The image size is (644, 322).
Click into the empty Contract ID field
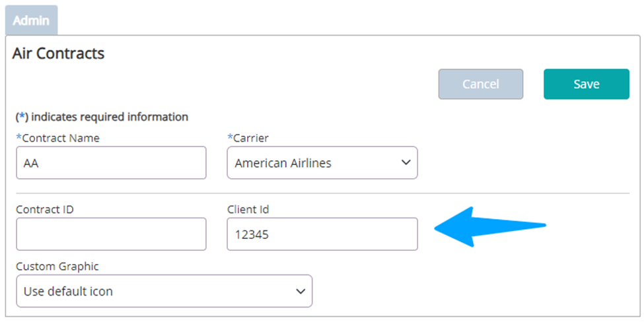[x=112, y=234]
